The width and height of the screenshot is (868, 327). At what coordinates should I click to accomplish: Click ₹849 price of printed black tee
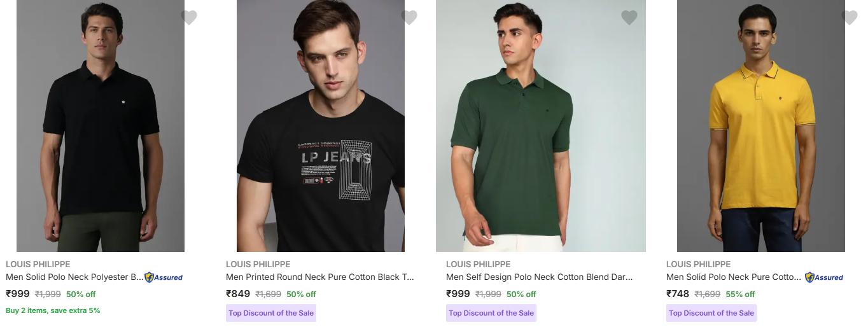[x=237, y=294]
